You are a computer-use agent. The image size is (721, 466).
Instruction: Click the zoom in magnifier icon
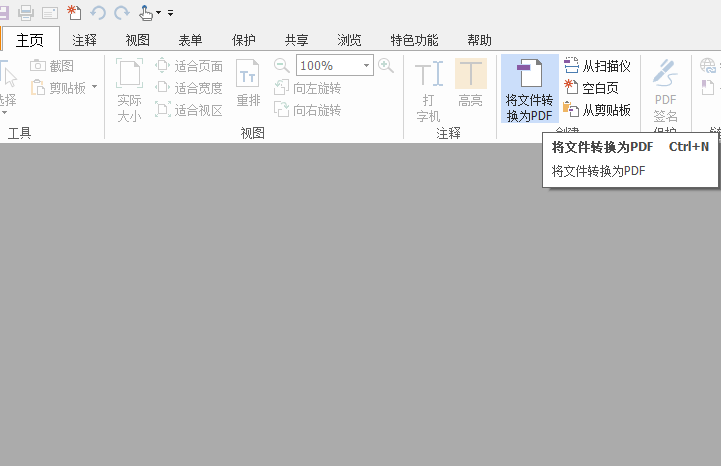point(386,65)
